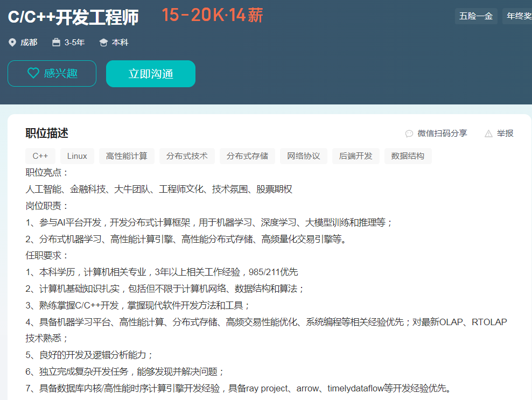Click the 职位描述 section heading
Screen dimensions: 532x400
click(47, 134)
